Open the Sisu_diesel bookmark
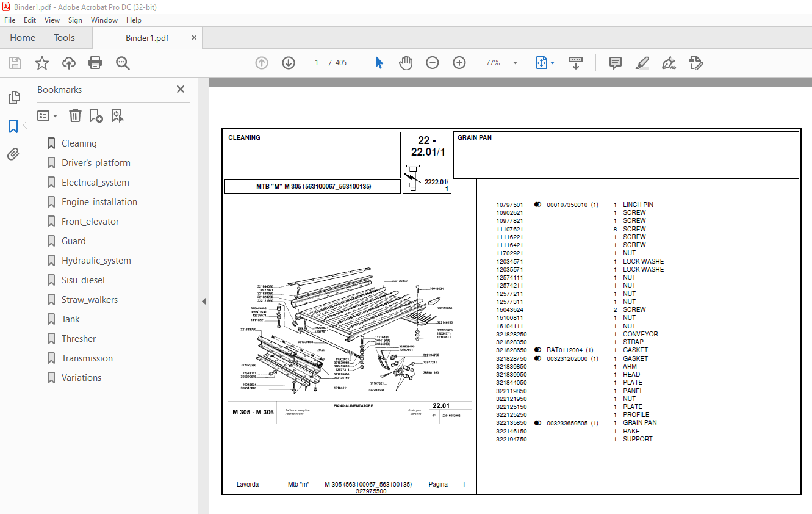This screenshot has width=812, height=514. [x=83, y=280]
